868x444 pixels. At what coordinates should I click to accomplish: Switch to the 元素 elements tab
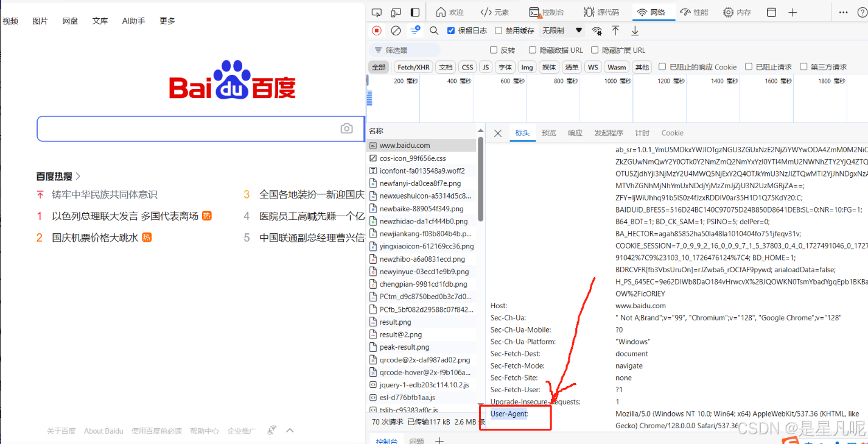495,12
